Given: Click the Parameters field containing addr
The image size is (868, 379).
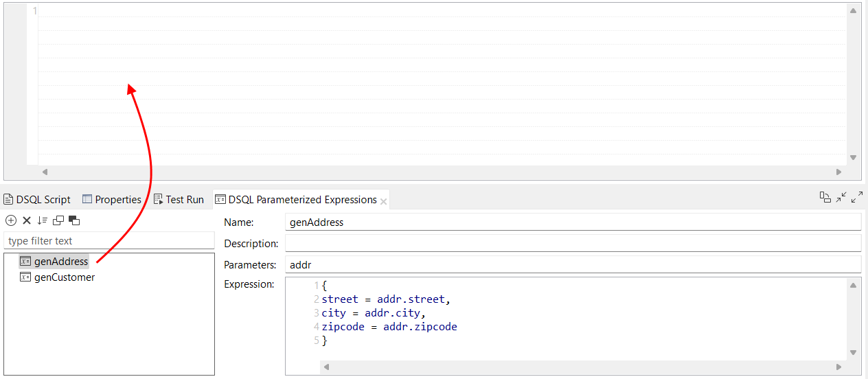Looking at the screenshot, I should click(572, 264).
